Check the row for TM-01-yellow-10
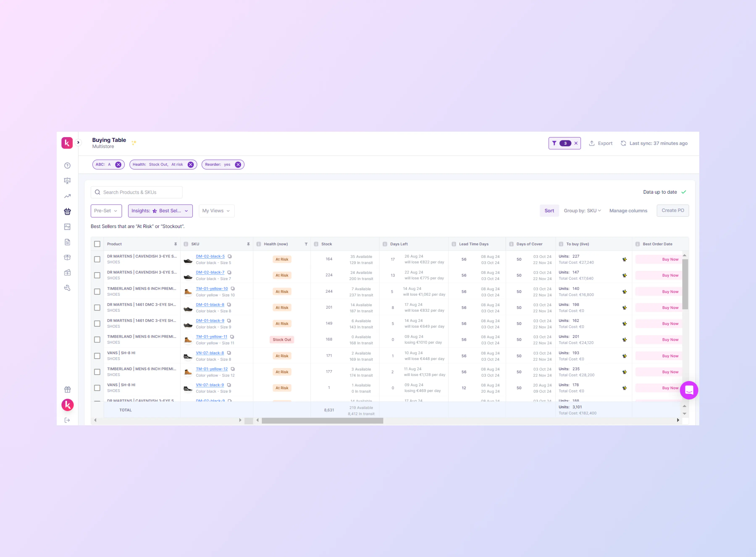The image size is (756, 557). [97, 291]
